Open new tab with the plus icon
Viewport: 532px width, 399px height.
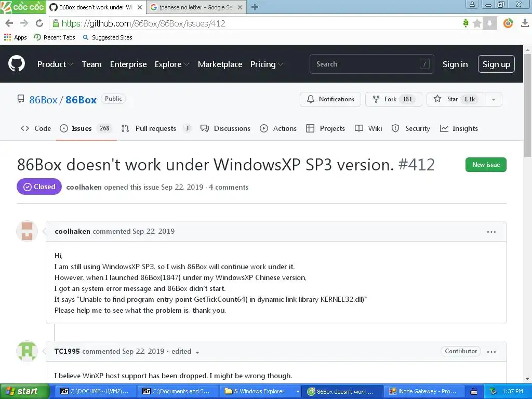[255, 7]
